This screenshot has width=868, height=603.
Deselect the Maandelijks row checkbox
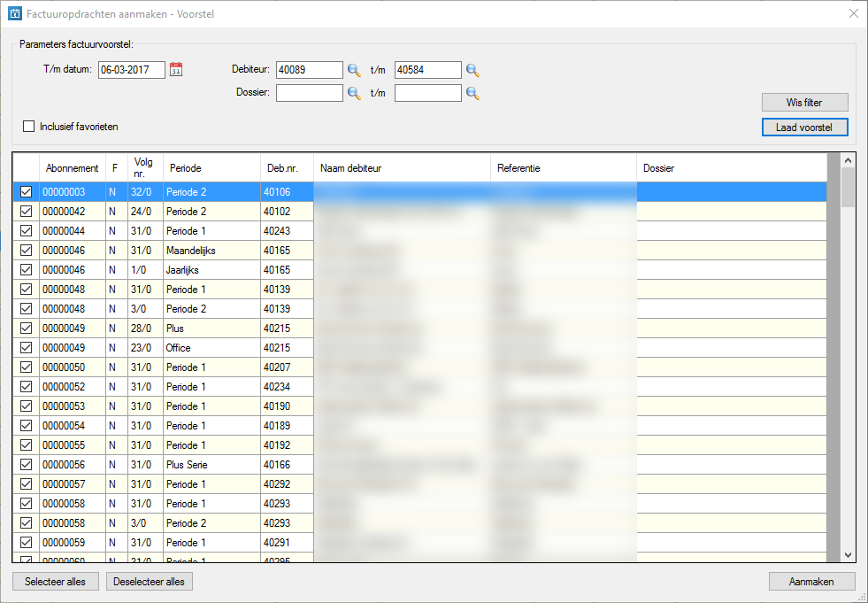[26, 251]
